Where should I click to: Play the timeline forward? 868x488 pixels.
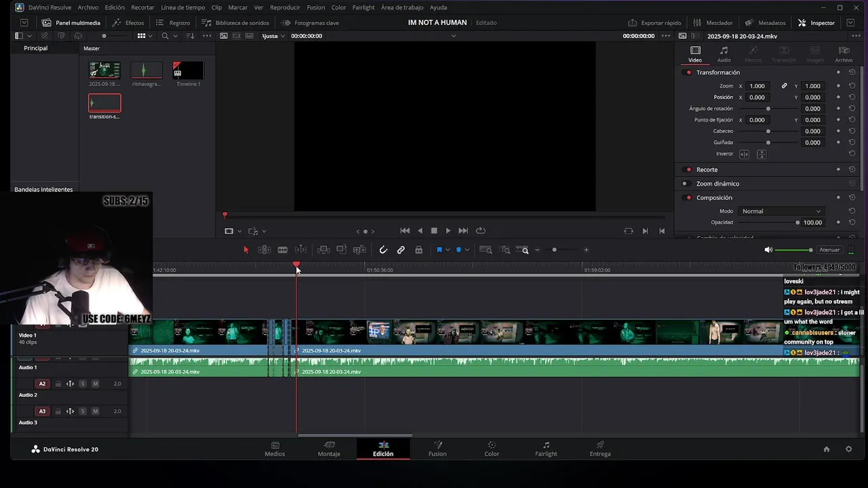[448, 231]
